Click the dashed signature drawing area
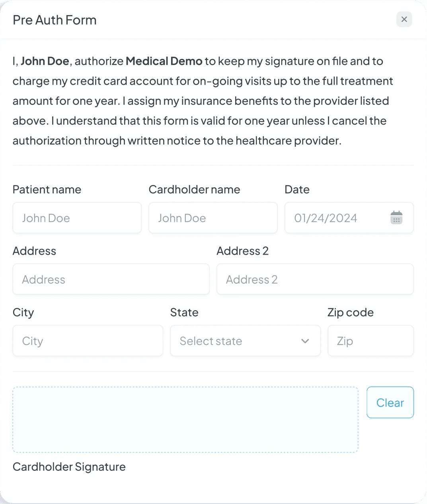This screenshot has height=504, width=427. tap(185, 420)
